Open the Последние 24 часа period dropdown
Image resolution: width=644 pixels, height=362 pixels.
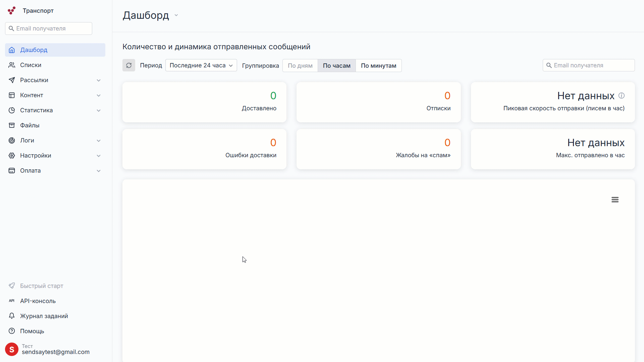tap(201, 65)
